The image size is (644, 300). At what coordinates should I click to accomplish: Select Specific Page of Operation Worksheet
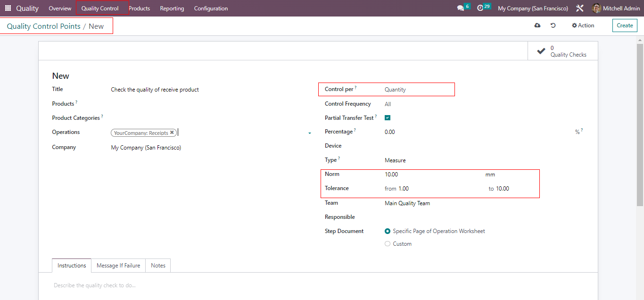tap(388, 231)
